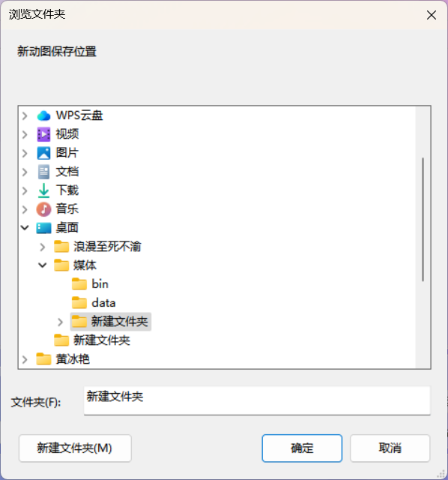Select 新建文件夹 directly under 桌面
This screenshot has width=448, height=480.
click(x=92, y=340)
